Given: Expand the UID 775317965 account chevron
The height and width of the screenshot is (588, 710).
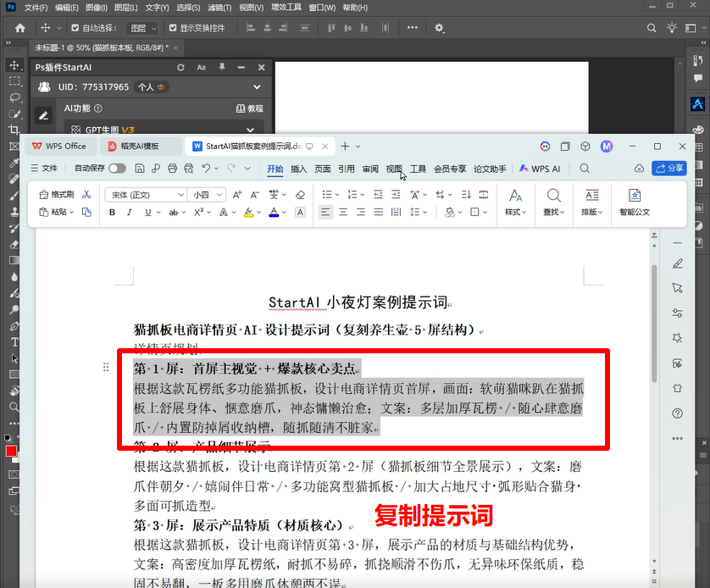Looking at the screenshot, I should tap(257, 87).
